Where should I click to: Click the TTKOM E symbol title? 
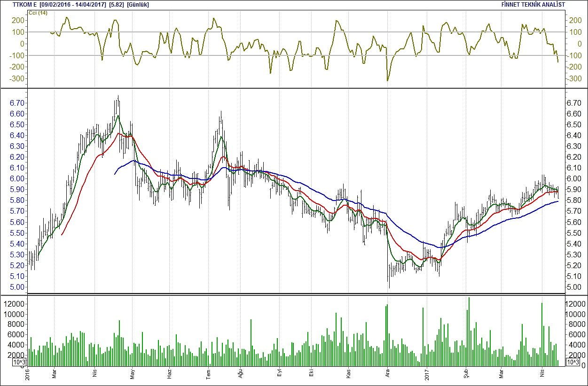(x=25, y=5)
